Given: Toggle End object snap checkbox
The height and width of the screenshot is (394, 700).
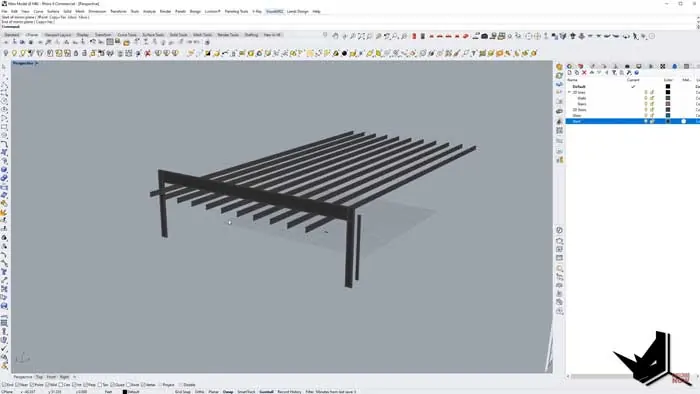Looking at the screenshot, I should click(4, 385).
